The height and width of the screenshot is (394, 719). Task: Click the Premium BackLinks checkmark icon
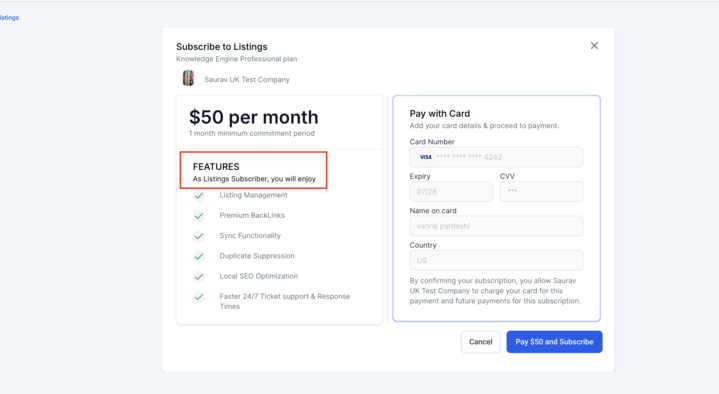pos(199,216)
